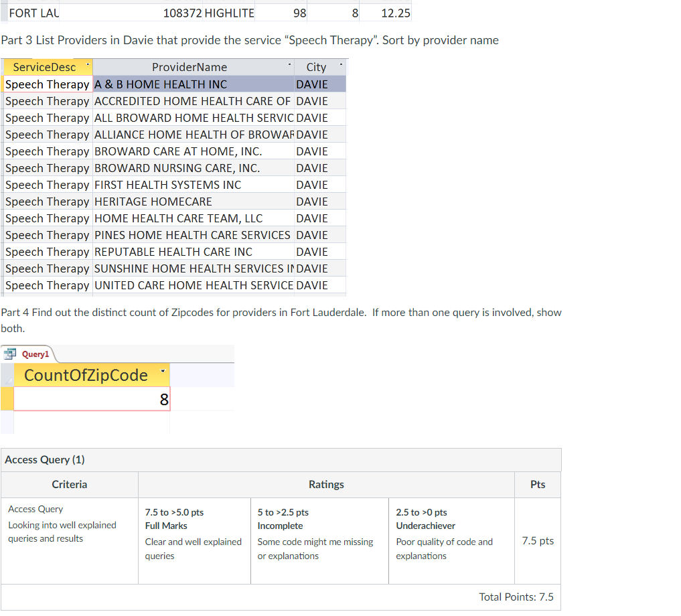681x616 pixels.
Task: Click the ServiceDesc column header
Action: pyautogui.click(x=48, y=68)
